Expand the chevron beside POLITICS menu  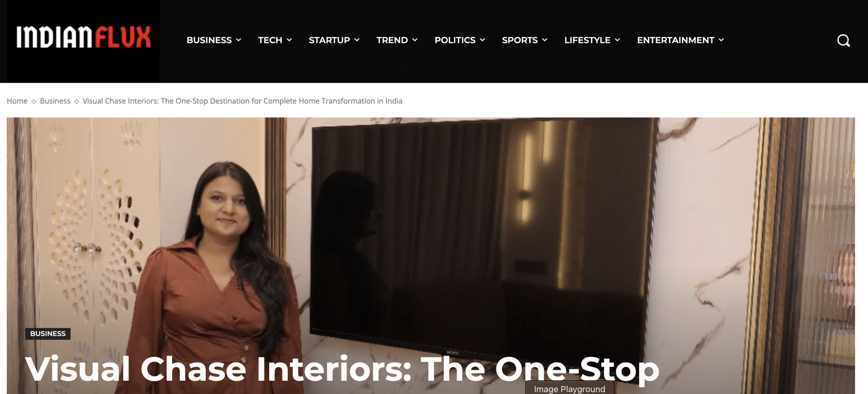tap(482, 40)
